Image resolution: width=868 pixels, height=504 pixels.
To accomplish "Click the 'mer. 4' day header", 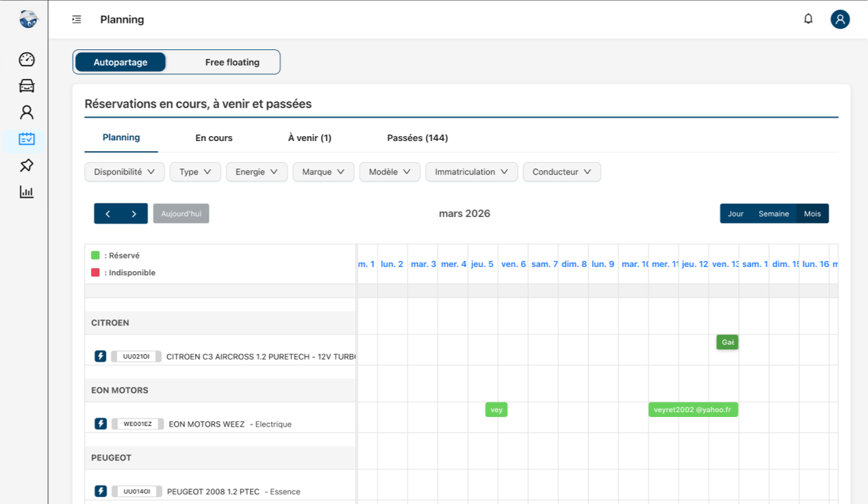I will (453, 264).
